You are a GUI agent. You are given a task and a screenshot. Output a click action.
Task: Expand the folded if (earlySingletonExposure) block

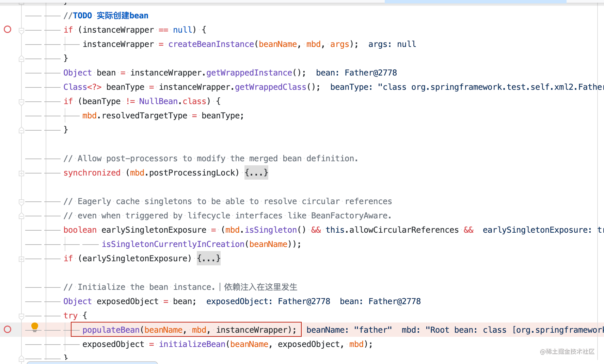[x=21, y=259]
